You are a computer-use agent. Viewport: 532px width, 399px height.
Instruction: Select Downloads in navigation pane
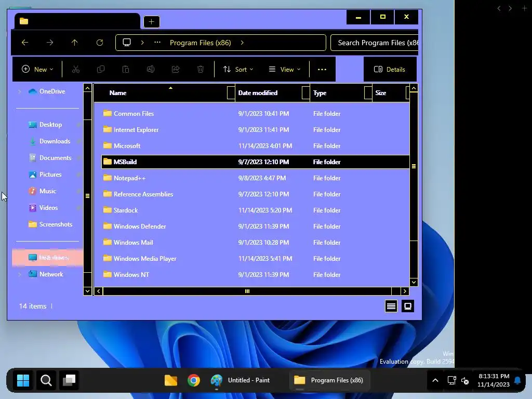pos(55,141)
